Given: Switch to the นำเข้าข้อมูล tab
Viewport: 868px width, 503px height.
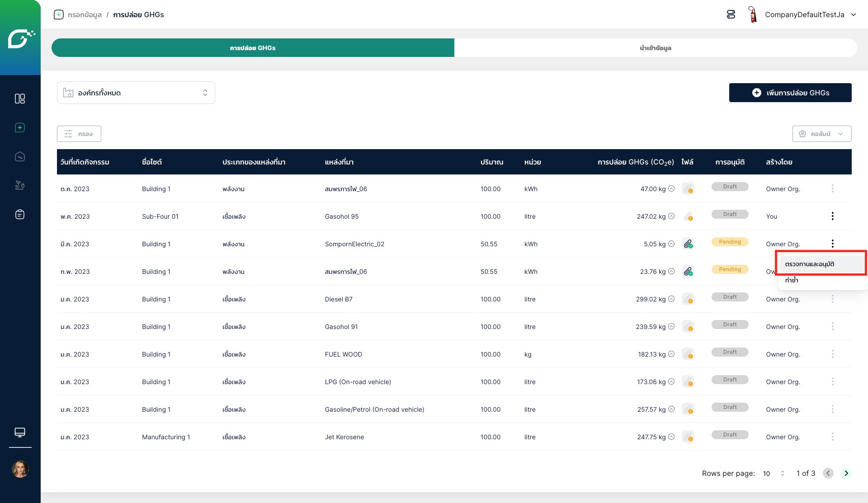Looking at the screenshot, I should click(x=655, y=48).
